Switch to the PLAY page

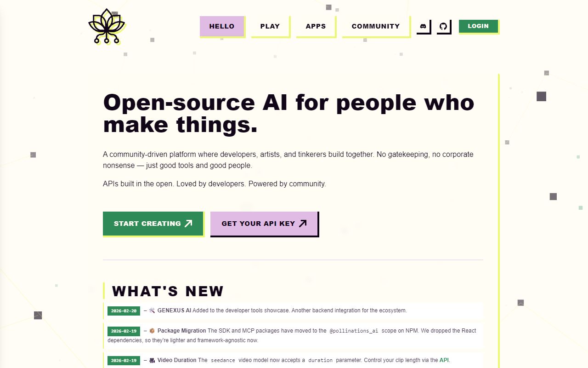click(x=270, y=26)
